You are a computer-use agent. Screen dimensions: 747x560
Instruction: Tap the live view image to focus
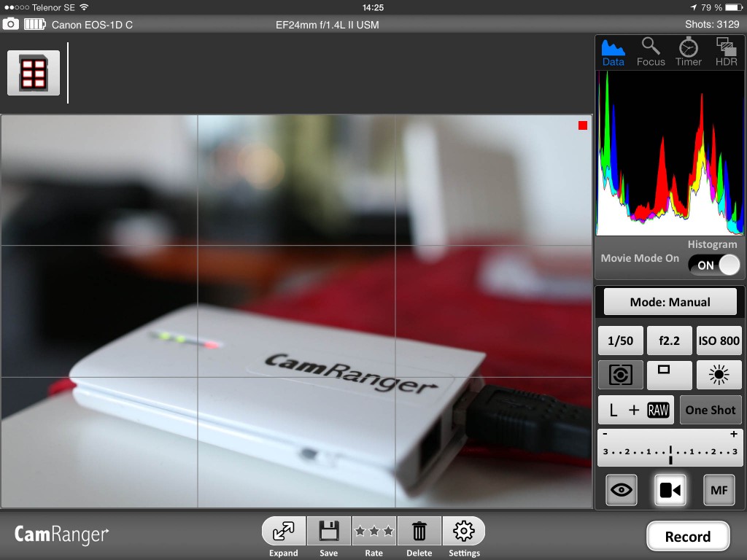tap(296, 311)
